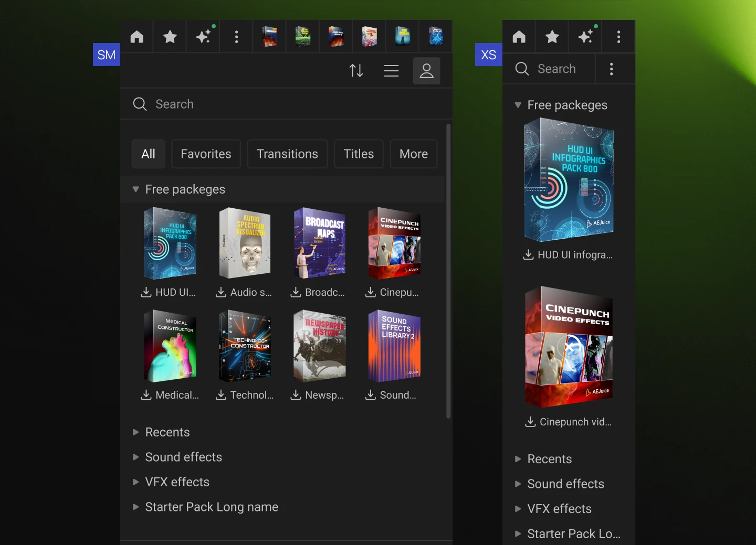Image resolution: width=756 pixels, height=545 pixels.
Task: Click the download icon beside Cinepunch vid...
Action: (x=530, y=422)
